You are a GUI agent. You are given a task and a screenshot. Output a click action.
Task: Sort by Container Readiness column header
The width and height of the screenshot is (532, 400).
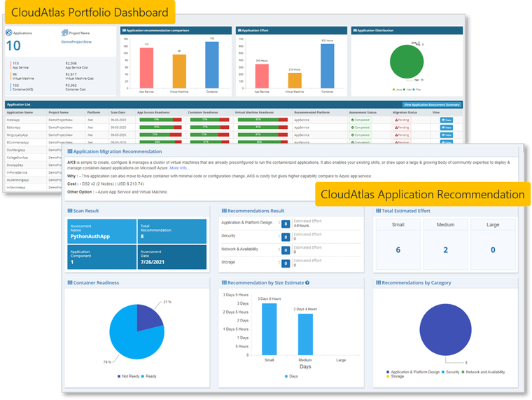click(x=203, y=112)
